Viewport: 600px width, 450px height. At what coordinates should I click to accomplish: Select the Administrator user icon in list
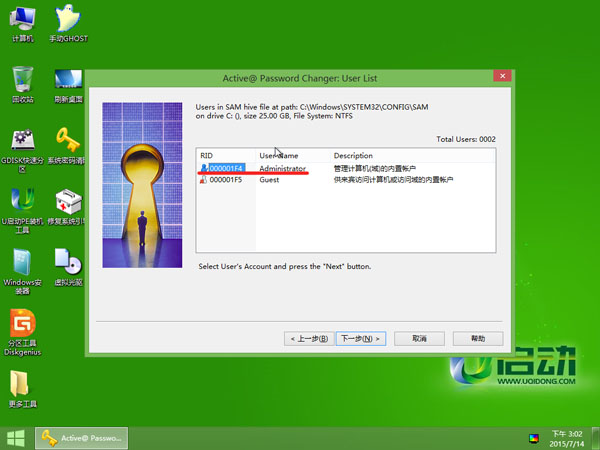[204, 168]
